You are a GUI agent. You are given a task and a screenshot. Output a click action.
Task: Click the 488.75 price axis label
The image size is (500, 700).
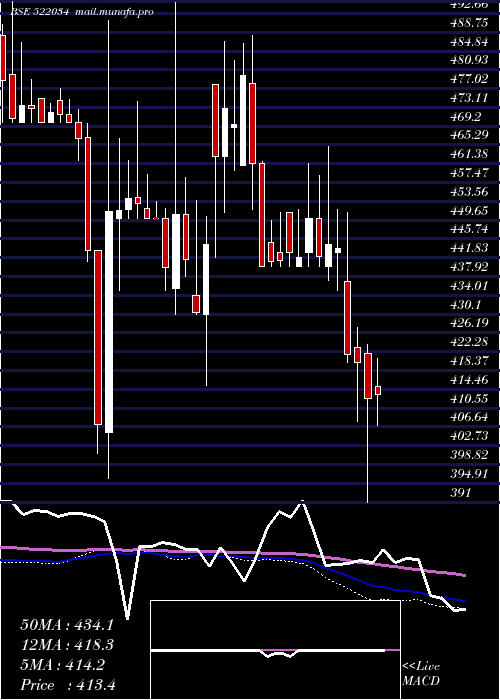[470, 23]
